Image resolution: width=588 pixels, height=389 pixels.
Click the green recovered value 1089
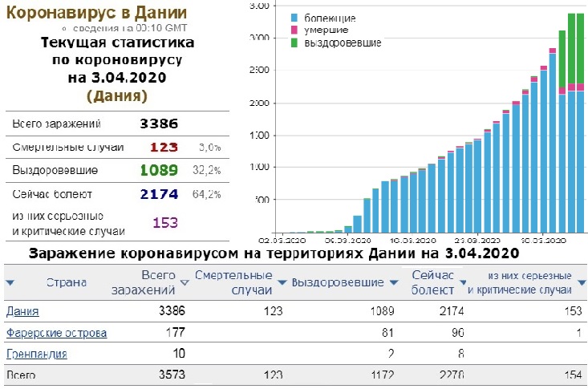point(158,171)
